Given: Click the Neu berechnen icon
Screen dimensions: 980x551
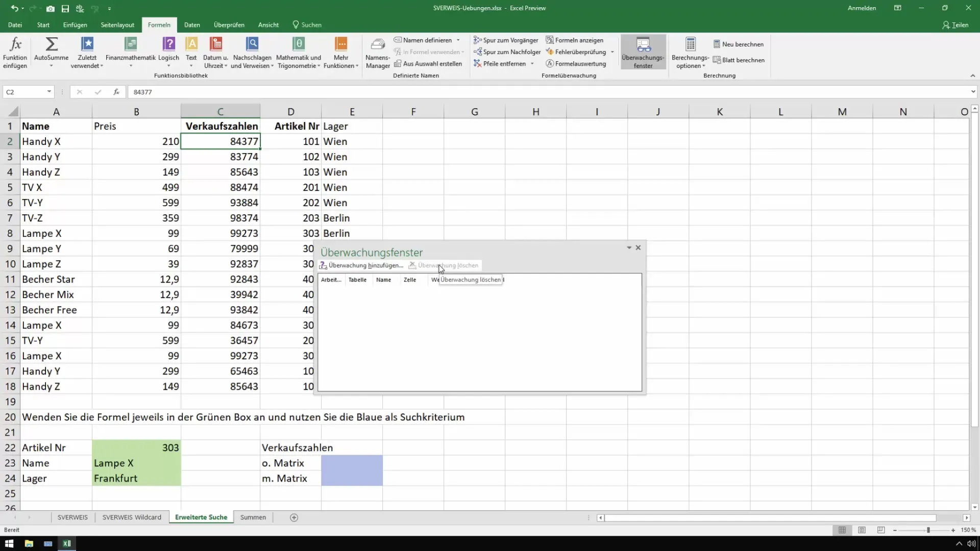Looking at the screenshot, I should tap(716, 44).
